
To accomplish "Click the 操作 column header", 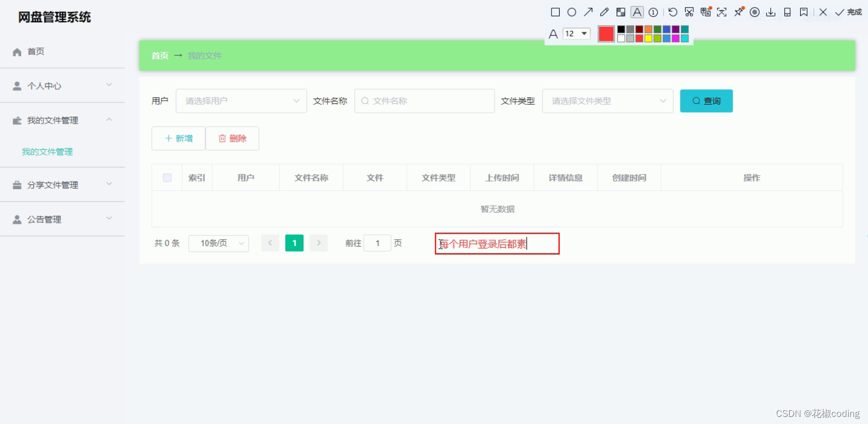I will [x=752, y=178].
